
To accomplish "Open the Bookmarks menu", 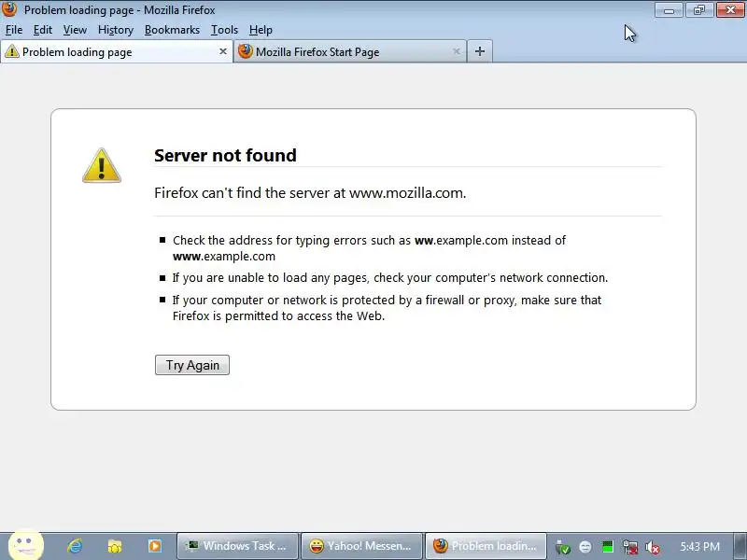I will 172,30.
